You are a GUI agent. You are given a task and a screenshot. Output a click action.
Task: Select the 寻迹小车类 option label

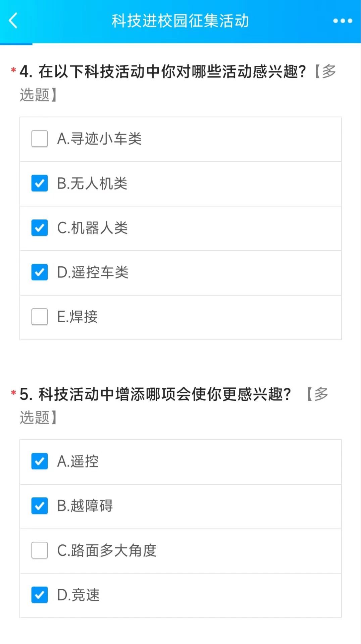pyautogui.click(x=100, y=139)
